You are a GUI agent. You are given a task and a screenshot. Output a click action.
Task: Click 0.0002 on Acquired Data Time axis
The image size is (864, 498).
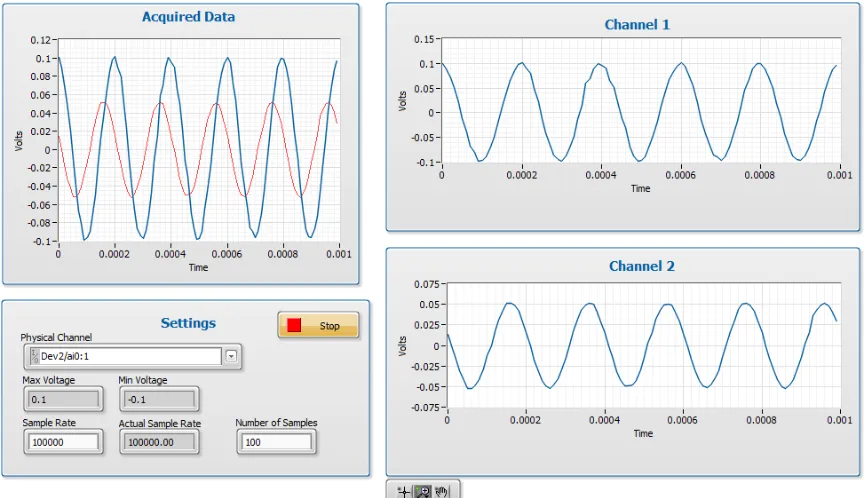[114, 254]
